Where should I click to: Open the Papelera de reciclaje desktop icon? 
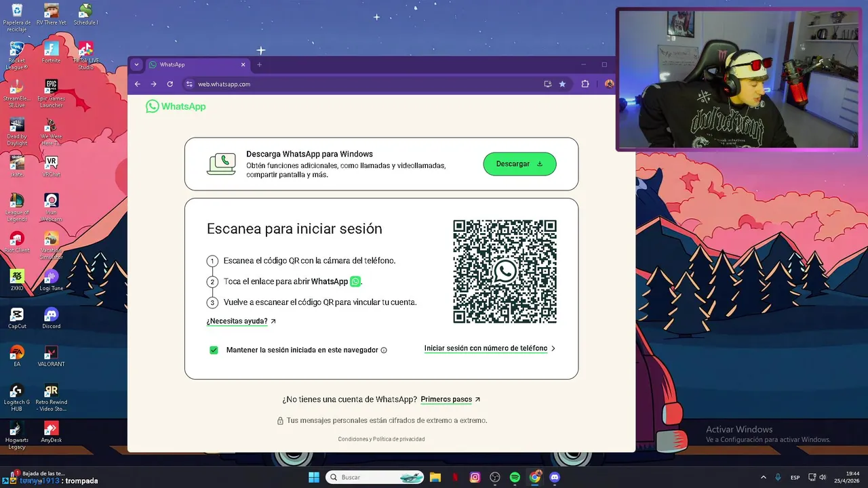click(x=17, y=18)
